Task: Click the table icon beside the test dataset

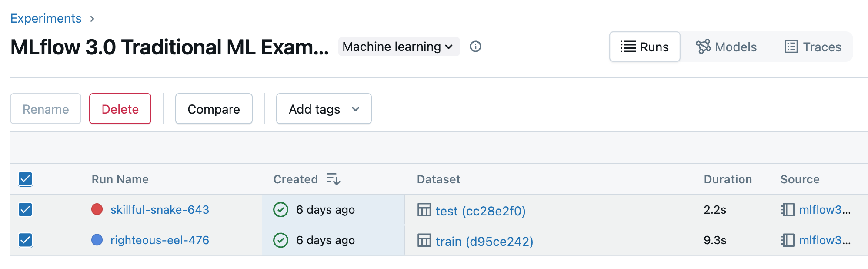Action: [424, 210]
